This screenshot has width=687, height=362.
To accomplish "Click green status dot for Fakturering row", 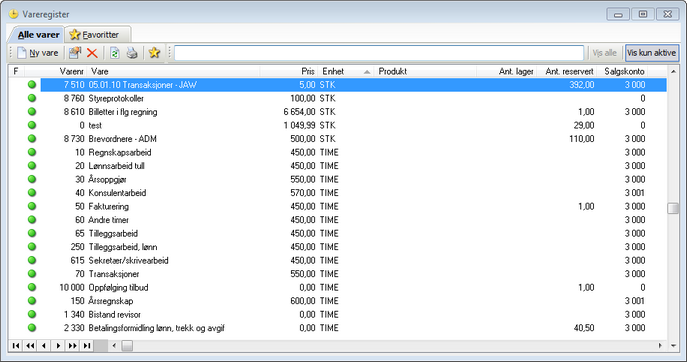I will [x=32, y=206].
